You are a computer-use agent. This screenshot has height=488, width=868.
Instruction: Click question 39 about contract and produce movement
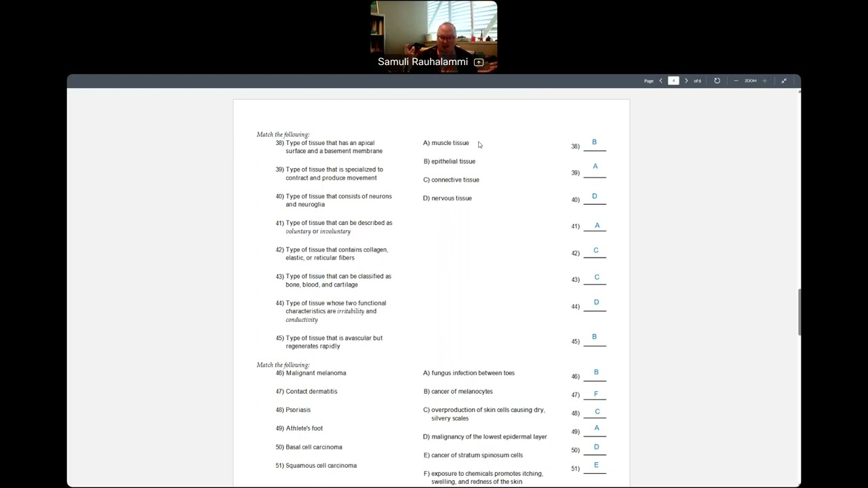coord(330,174)
